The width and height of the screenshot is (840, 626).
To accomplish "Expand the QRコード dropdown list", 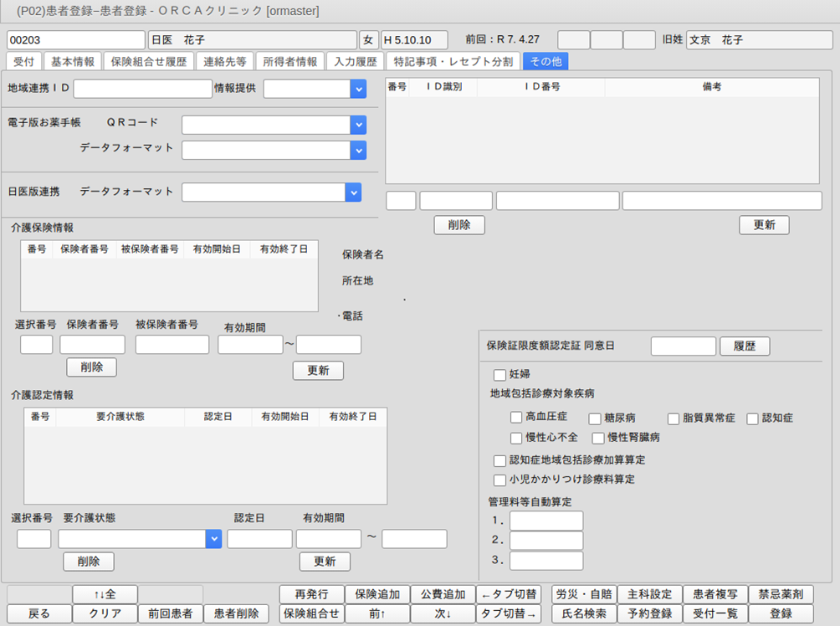I will (x=358, y=125).
